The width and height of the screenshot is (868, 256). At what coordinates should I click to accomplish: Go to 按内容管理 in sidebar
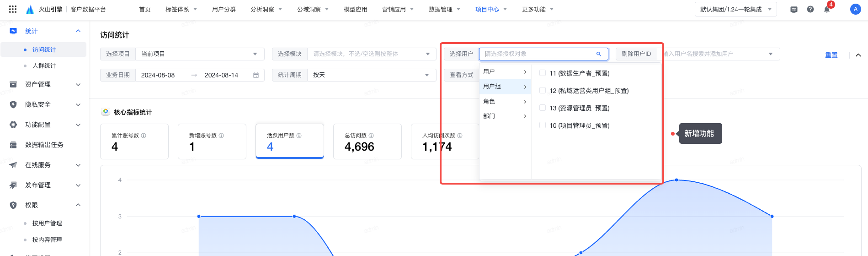47,240
